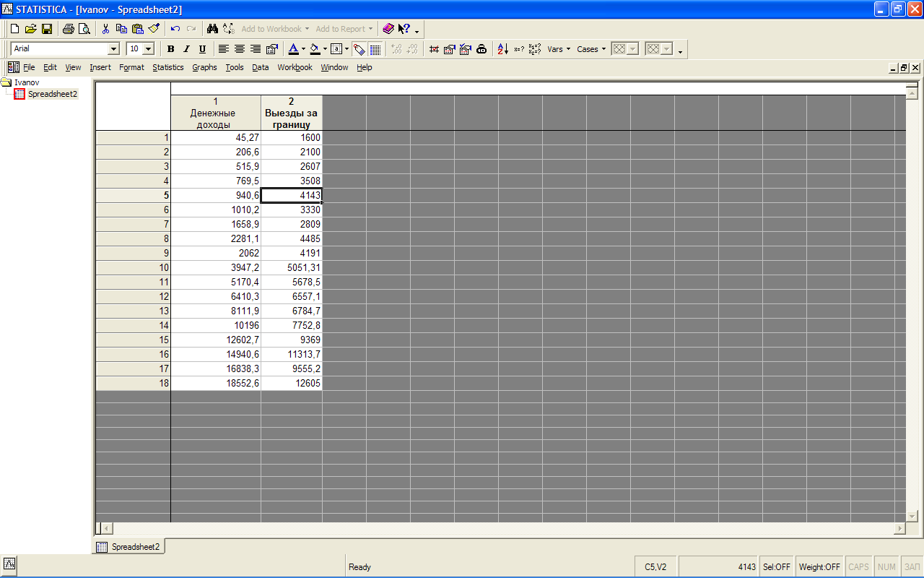Toggle Bold formatting
The image size is (924, 578).
[x=171, y=49]
